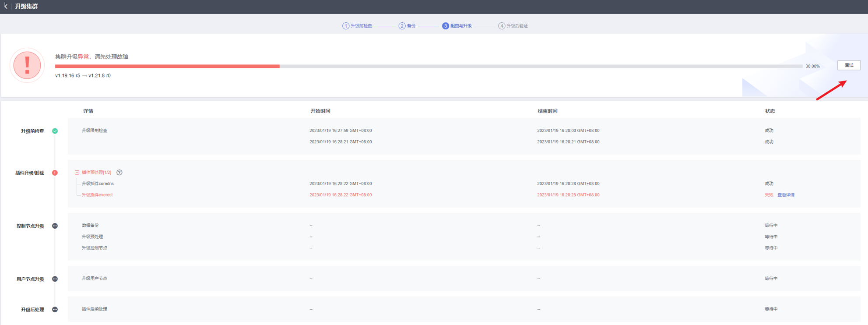Click the pending status icon for 控制节点升级
The width and height of the screenshot is (868, 325).
[55, 226]
